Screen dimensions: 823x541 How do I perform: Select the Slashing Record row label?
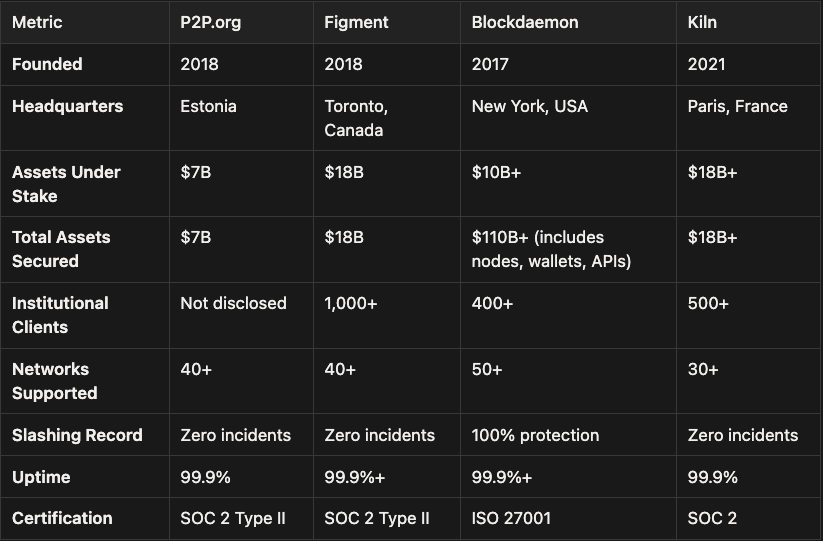(x=77, y=435)
